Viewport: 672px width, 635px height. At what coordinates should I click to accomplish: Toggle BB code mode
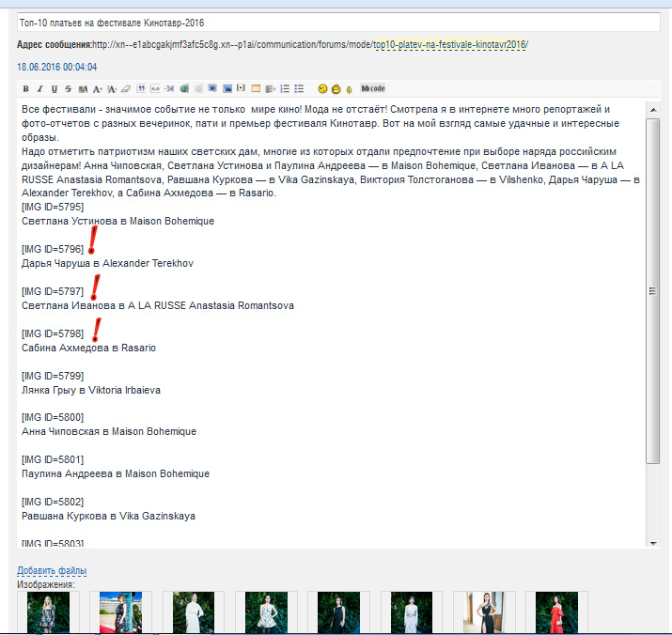coord(373,89)
